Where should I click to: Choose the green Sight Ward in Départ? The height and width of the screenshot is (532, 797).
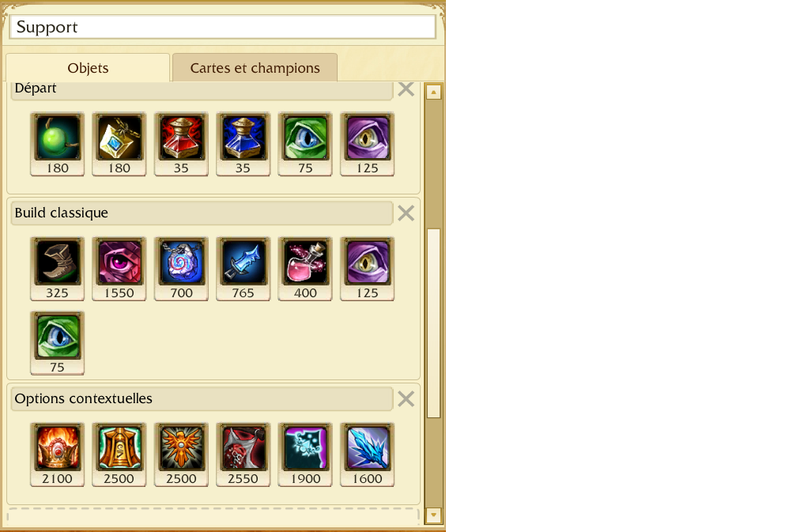305,145
